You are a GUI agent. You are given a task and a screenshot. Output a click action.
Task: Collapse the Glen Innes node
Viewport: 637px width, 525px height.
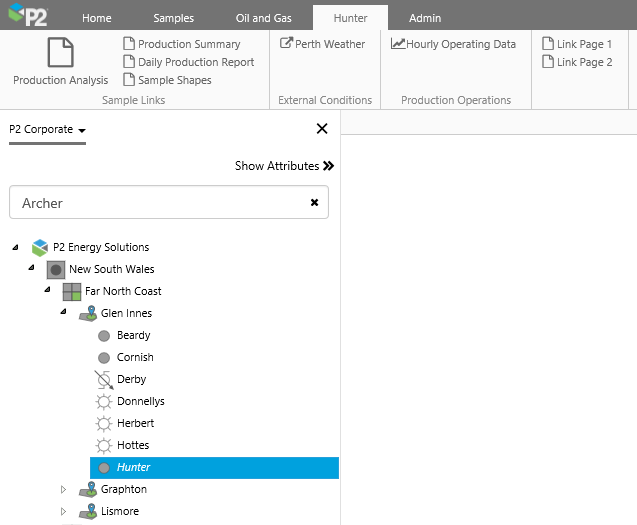click(63, 313)
